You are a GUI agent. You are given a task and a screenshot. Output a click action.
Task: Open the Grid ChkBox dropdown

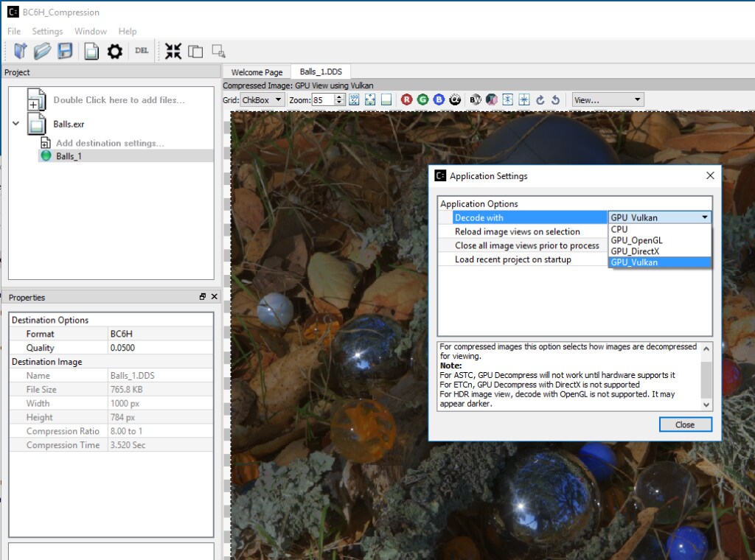(262, 99)
